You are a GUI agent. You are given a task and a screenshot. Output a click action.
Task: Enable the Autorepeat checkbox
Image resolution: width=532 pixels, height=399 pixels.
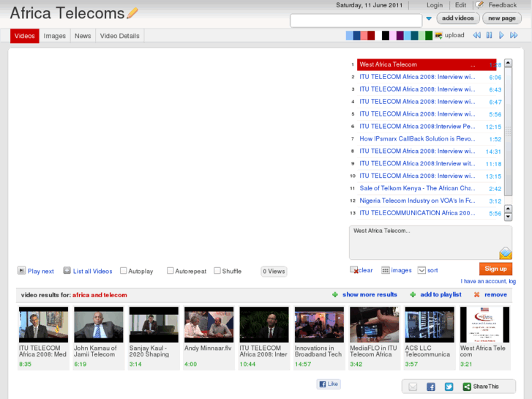171,271
